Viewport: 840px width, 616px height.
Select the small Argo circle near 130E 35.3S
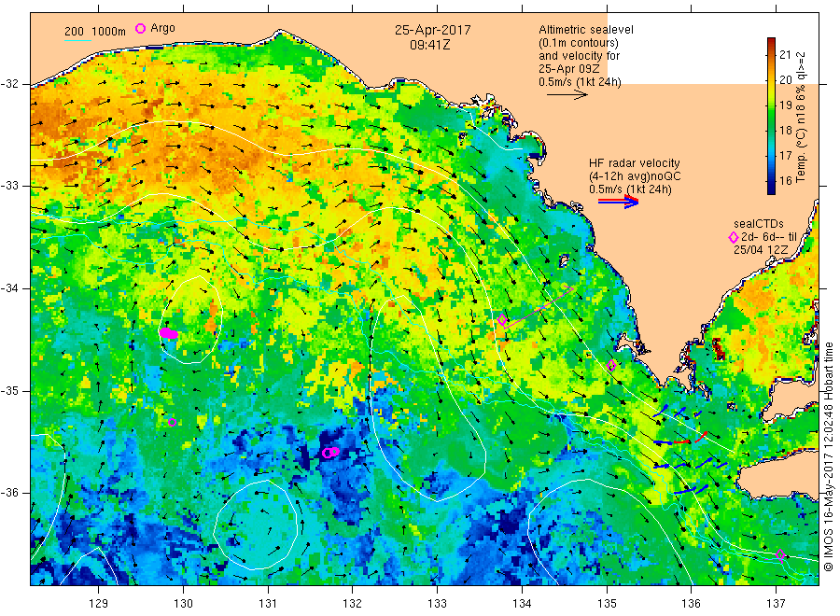coord(172,422)
